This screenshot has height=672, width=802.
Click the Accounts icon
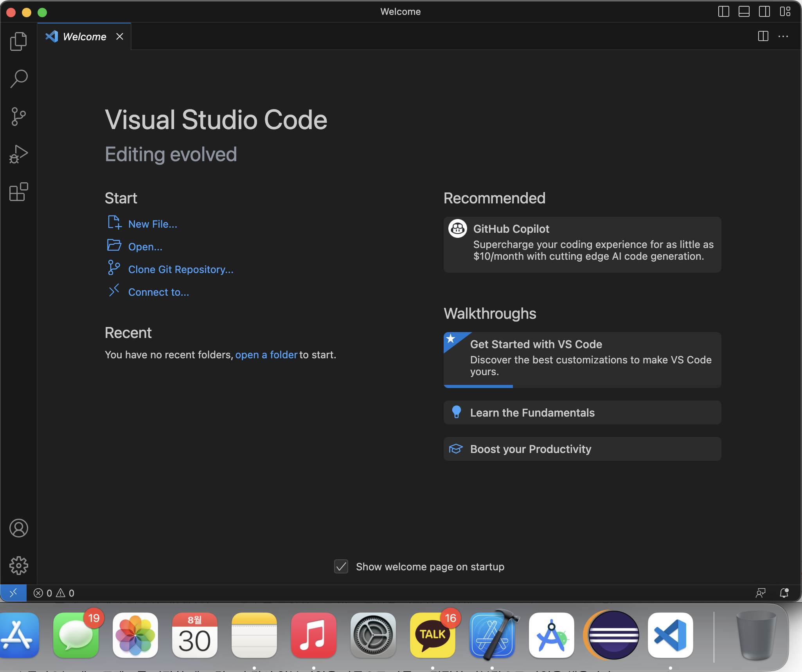click(x=18, y=528)
